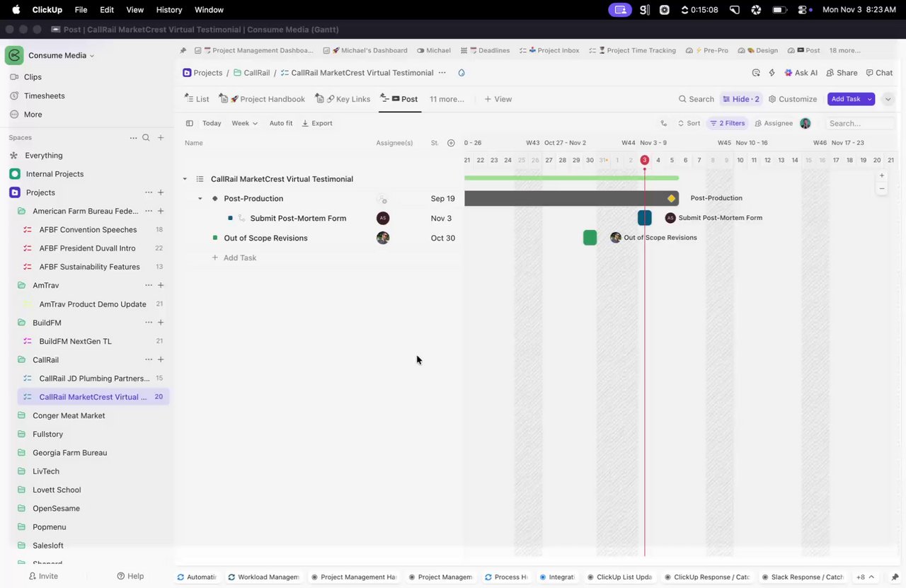Open macOS Control Center icon
Viewport: 906px width, 588px height.
click(x=803, y=10)
